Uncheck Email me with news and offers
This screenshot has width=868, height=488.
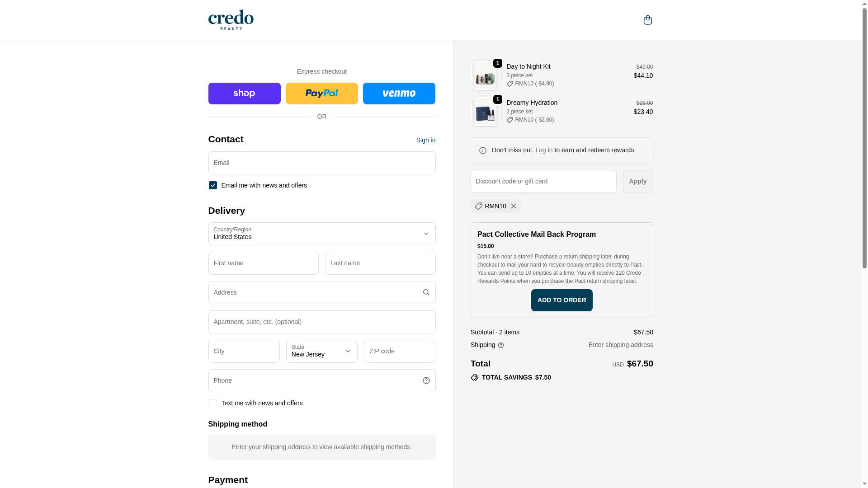coord(212,185)
